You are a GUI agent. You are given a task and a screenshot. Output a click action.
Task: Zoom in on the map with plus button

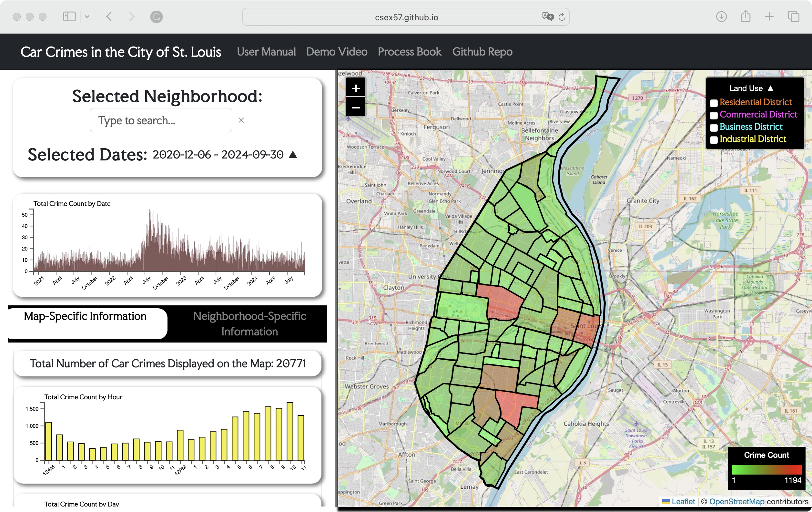[355, 88]
